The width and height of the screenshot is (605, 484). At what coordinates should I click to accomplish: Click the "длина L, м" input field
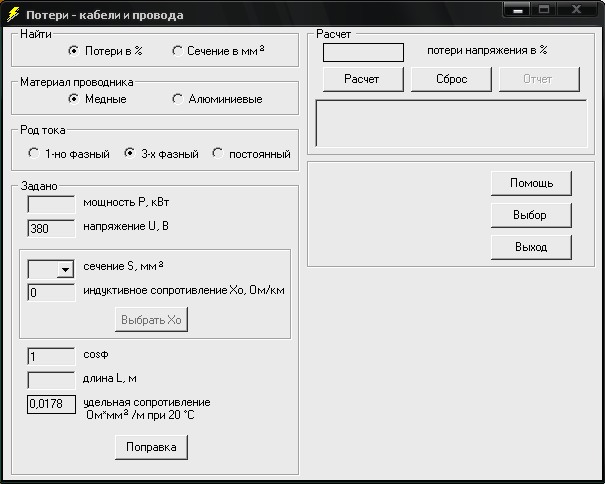51,380
